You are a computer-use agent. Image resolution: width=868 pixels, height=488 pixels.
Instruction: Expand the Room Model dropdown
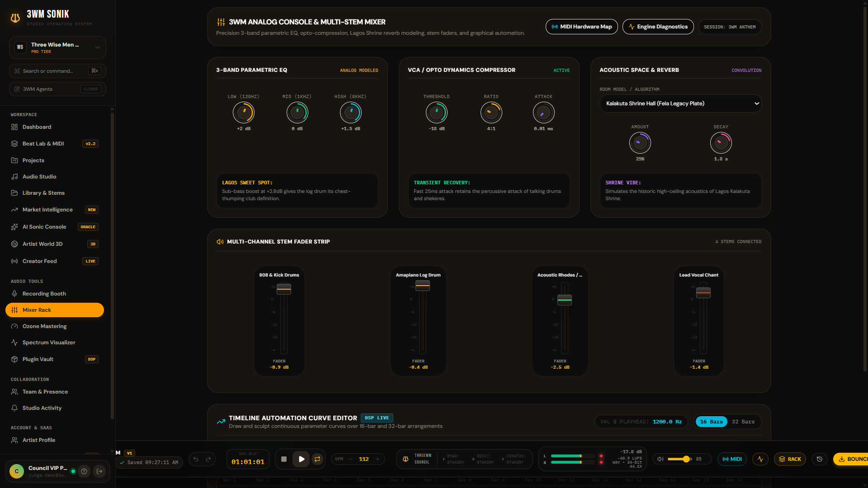click(x=680, y=103)
